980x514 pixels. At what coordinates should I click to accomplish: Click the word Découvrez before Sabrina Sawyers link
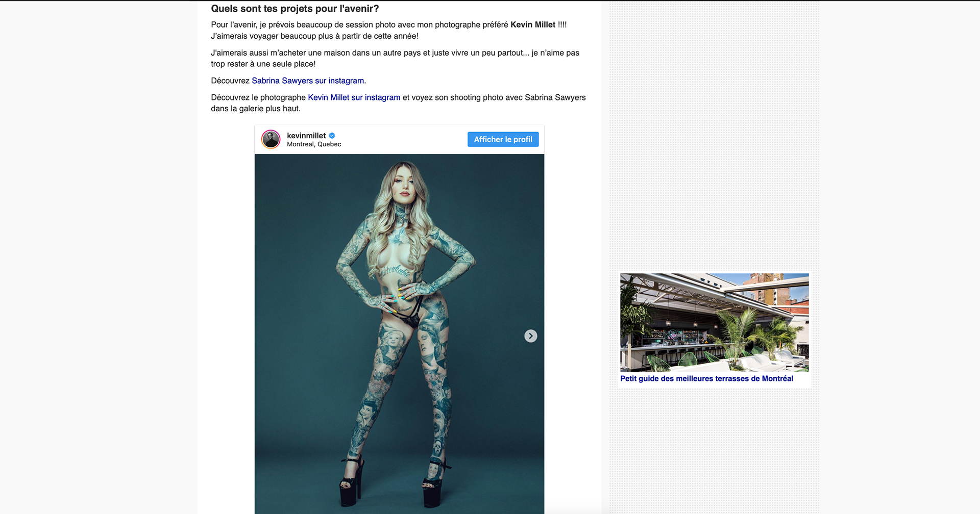(230, 81)
